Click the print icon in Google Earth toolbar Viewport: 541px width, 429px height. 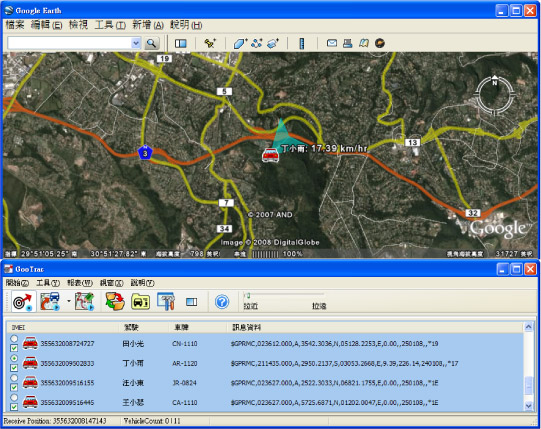coord(347,43)
